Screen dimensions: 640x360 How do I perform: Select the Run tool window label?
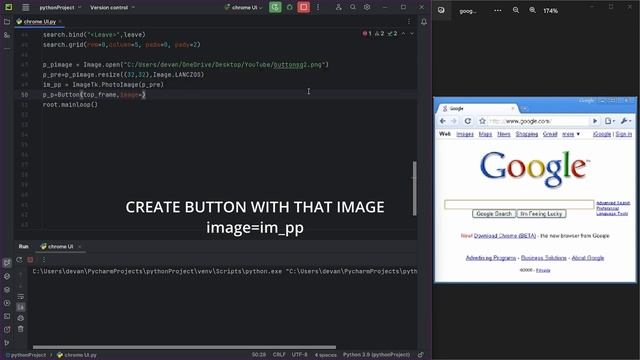click(24, 247)
